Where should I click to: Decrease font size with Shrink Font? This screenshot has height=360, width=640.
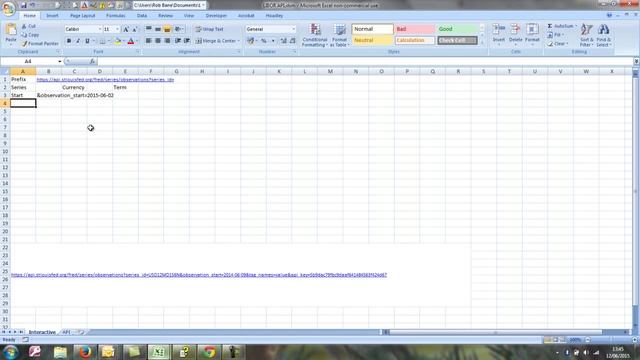pyautogui.click(x=134, y=29)
